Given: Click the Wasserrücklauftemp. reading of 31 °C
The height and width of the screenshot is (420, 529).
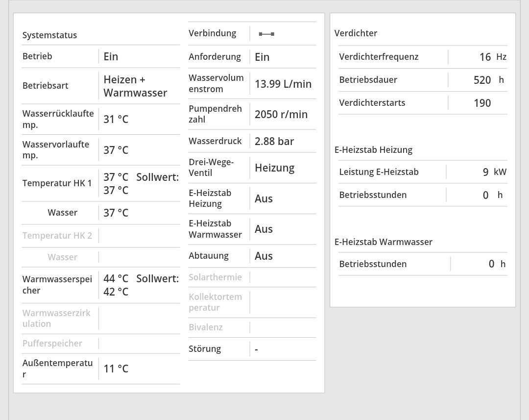Looking at the screenshot, I should (x=116, y=119).
